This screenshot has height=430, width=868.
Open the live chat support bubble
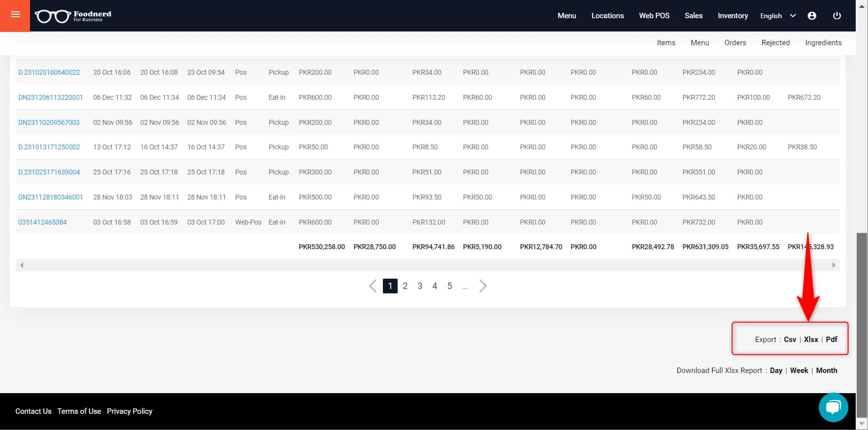pyautogui.click(x=833, y=407)
